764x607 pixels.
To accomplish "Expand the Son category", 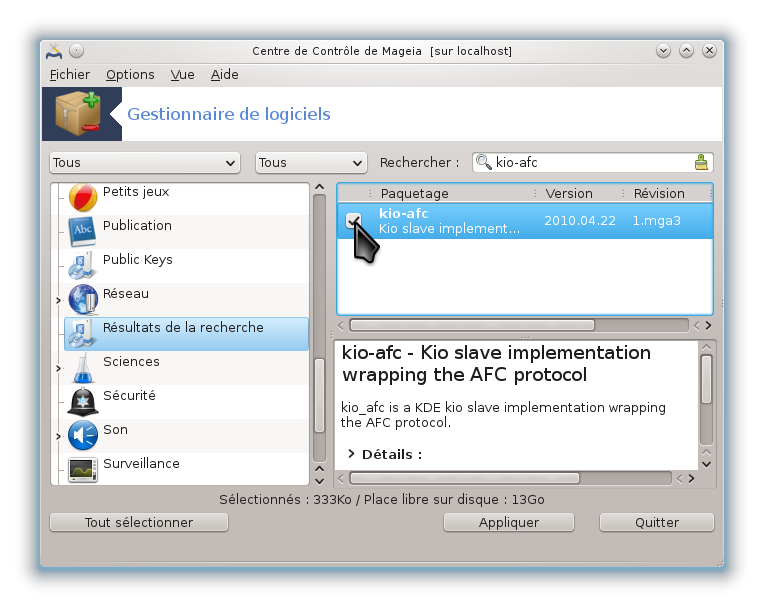I will [58, 436].
